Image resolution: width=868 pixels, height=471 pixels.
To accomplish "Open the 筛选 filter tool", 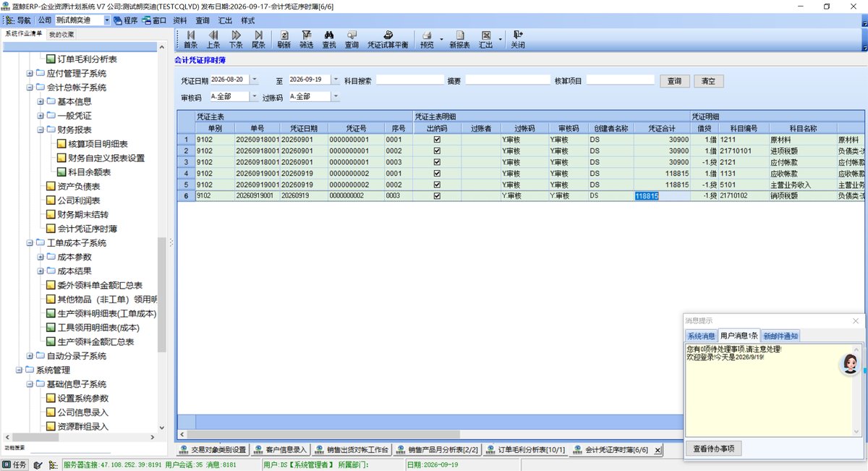I will point(307,39).
